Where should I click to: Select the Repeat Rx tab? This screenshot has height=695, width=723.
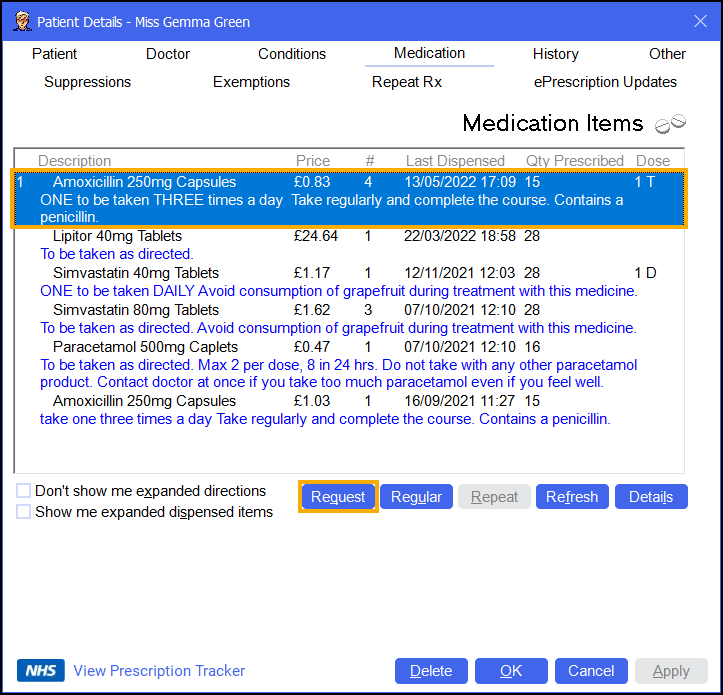coord(407,82)
